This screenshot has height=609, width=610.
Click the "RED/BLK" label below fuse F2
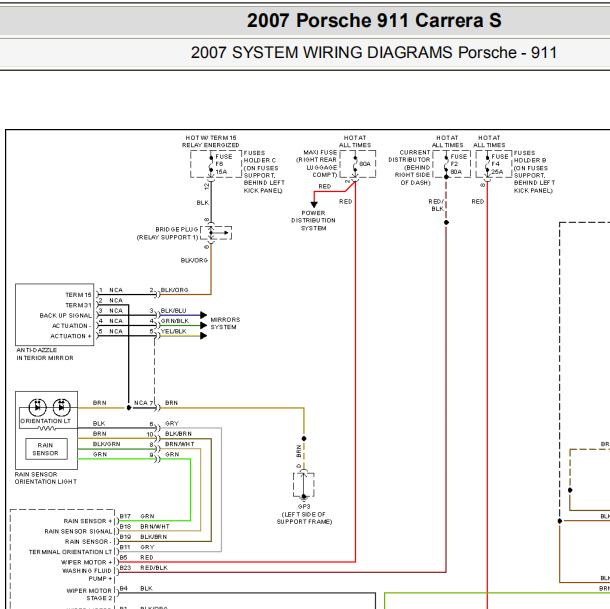tap(436, 205)
